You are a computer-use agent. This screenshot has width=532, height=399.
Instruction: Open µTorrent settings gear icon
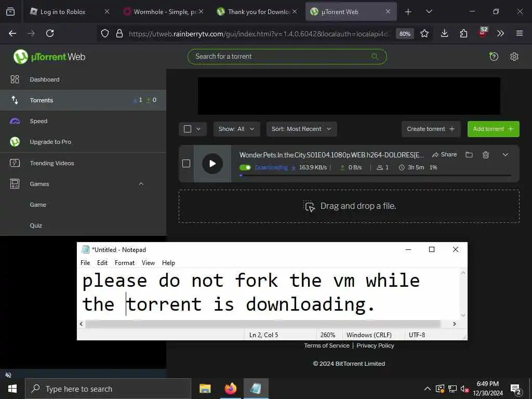[x=514, y=56]
